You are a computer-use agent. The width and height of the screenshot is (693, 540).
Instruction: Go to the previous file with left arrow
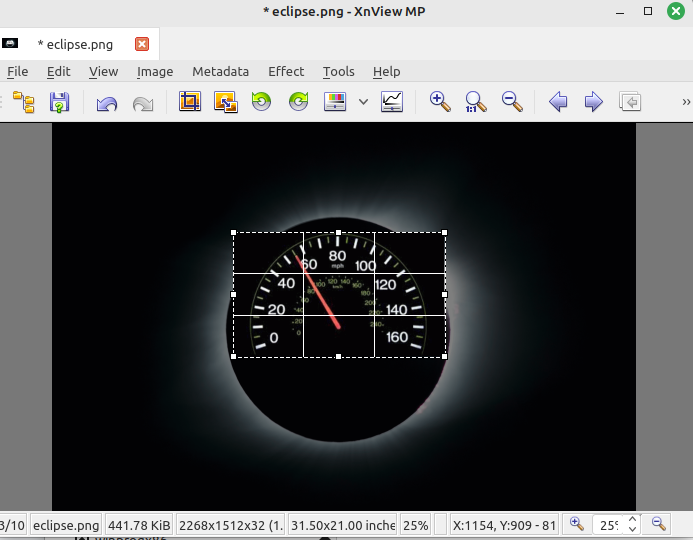pos(558,102)
